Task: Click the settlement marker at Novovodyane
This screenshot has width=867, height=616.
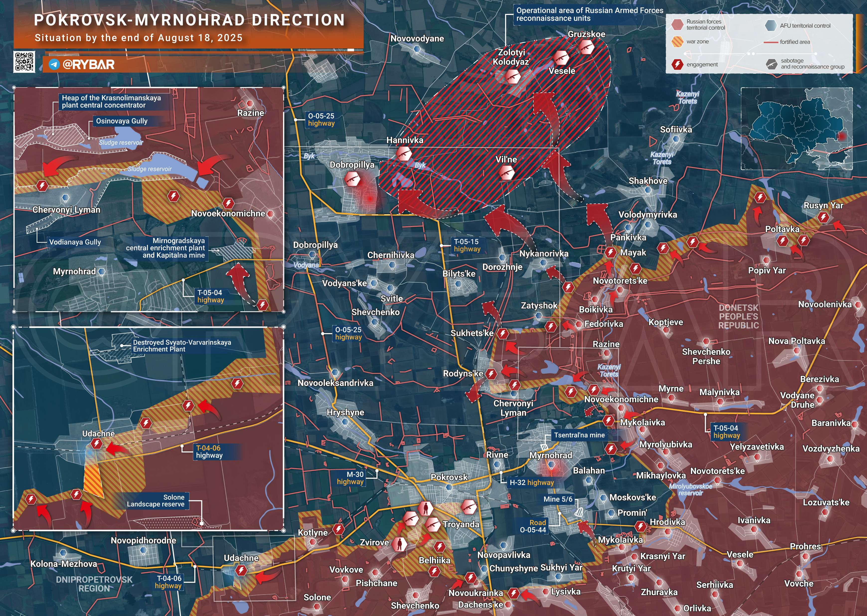Action: (417, 49)
